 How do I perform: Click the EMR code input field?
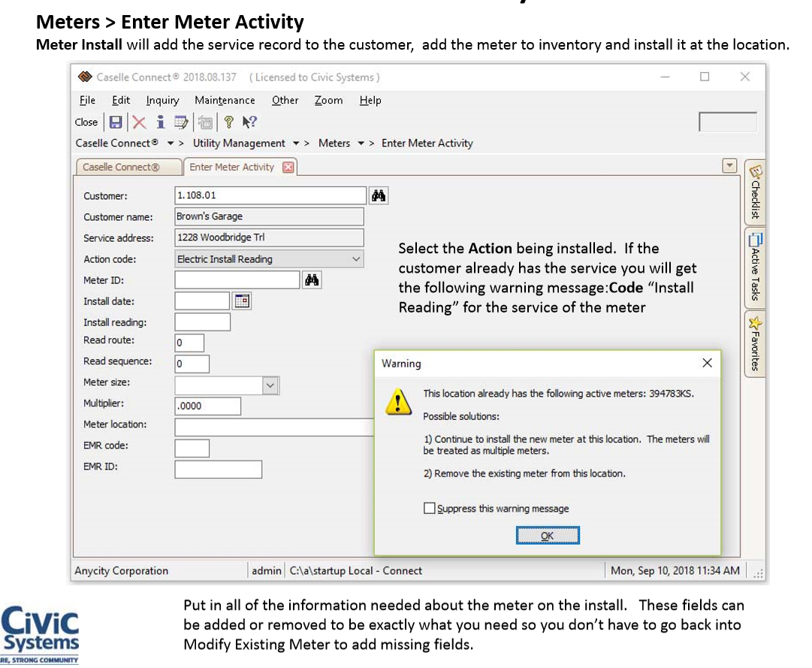(x=192, y=449)
